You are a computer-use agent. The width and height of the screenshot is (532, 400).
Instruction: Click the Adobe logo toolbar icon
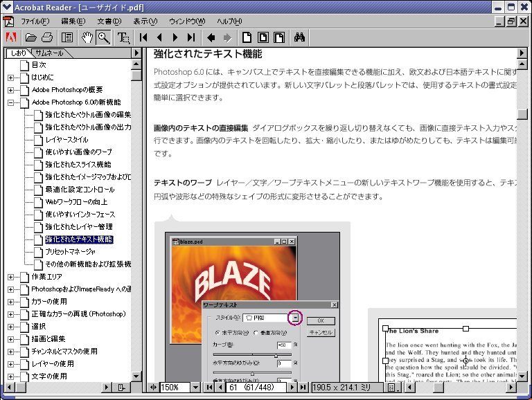[x=11, y=37]
